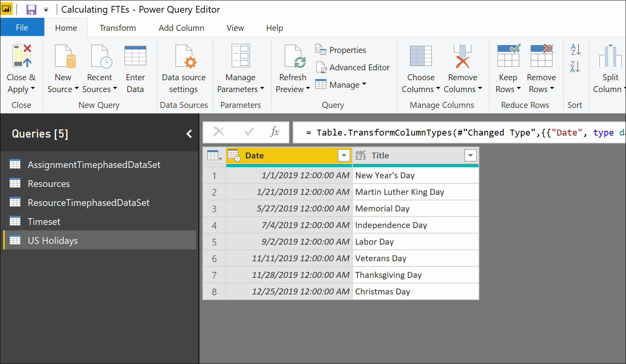Click Keep Rows icon

pos(509,55)
